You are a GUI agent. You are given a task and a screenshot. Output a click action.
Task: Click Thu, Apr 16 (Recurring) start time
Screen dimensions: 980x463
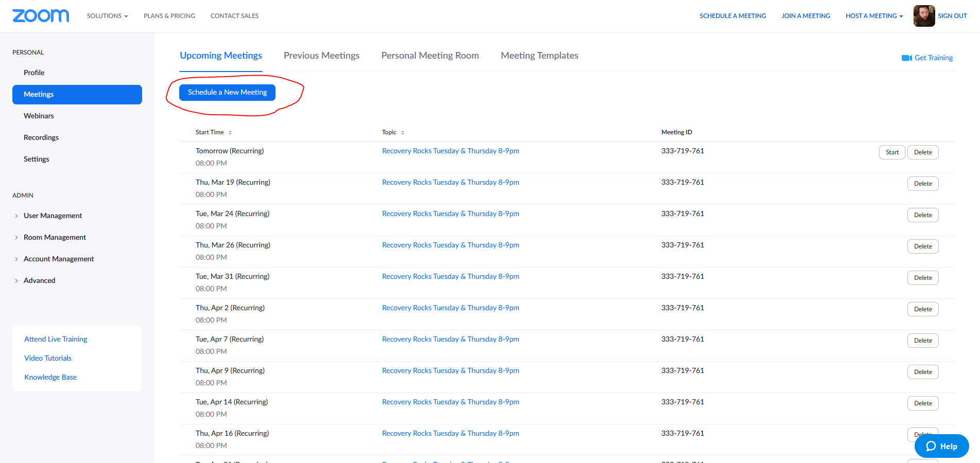232,433
